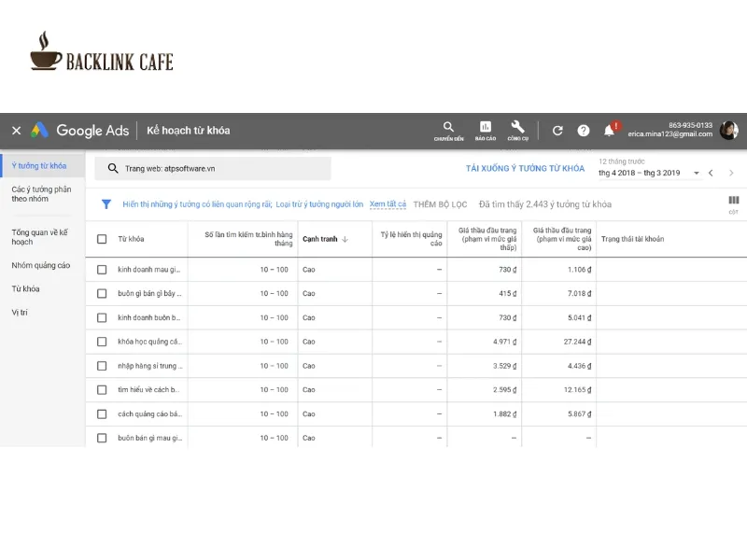Click keyword 'nhập hàng sỉ trung ..'

(x=150, y=366)
